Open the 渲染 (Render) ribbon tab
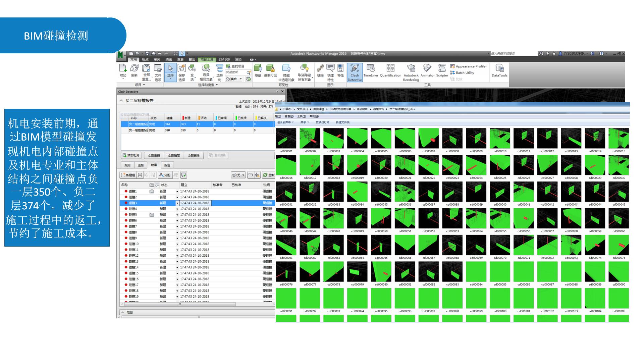Image resolution: width=644 pixels, height=362 pixels. tap(238, 59)
